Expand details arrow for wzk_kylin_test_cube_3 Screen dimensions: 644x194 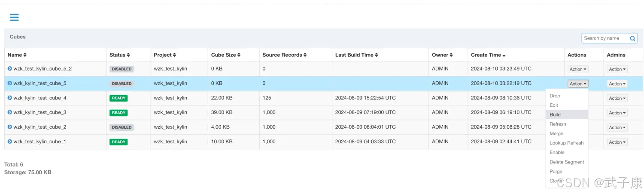point(10,113)
